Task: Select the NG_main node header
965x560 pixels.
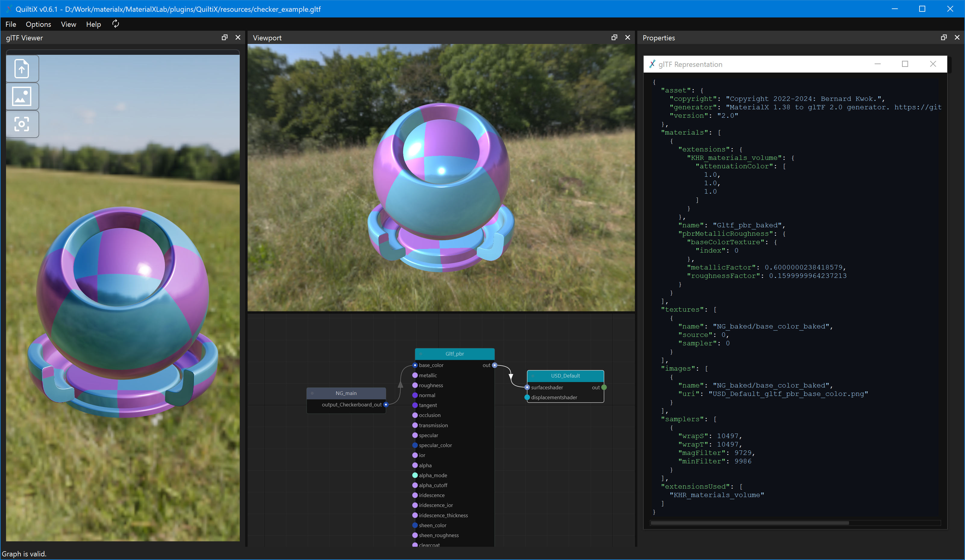Action: 346,393
